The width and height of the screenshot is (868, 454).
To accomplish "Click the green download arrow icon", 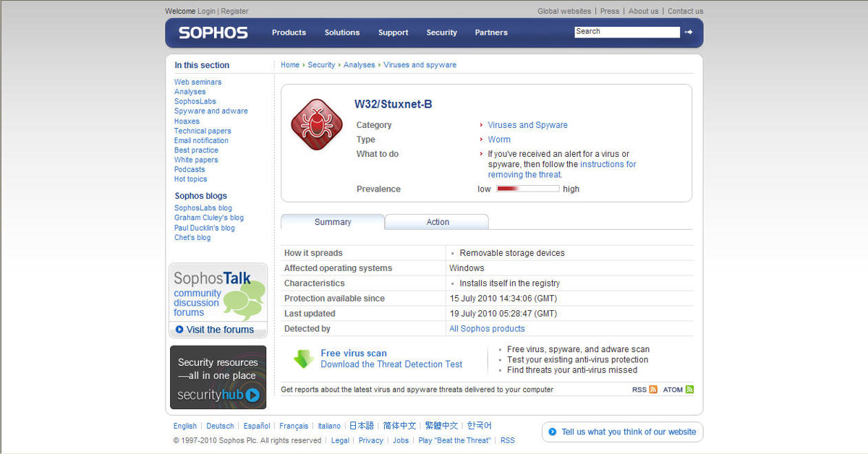I will click(302, 359).
